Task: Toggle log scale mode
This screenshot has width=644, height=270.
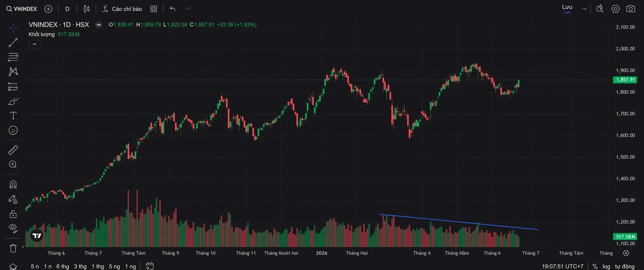Action: click(606, 266)
